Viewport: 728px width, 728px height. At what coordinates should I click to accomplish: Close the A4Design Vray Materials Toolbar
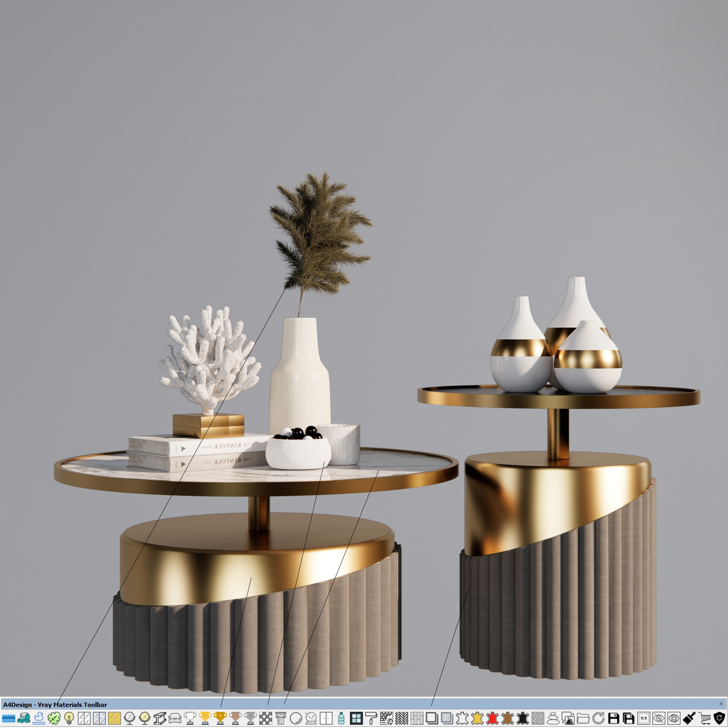(721, 704)
